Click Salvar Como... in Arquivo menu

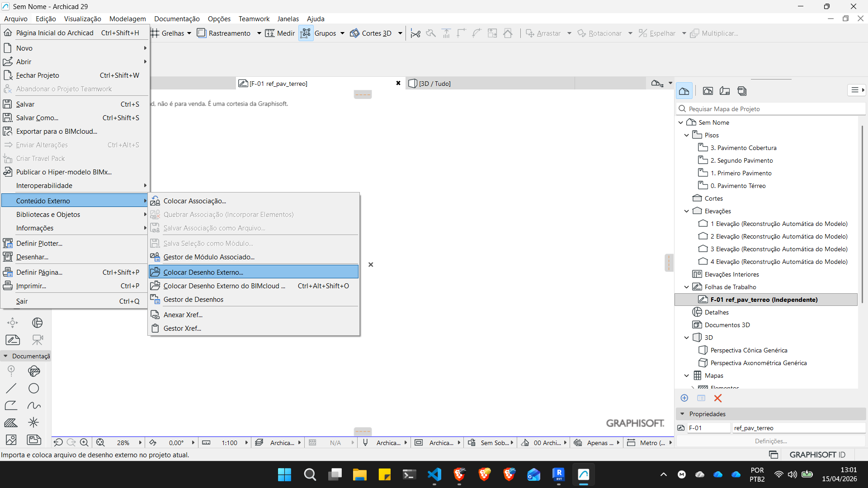click(x=75, y=117)
